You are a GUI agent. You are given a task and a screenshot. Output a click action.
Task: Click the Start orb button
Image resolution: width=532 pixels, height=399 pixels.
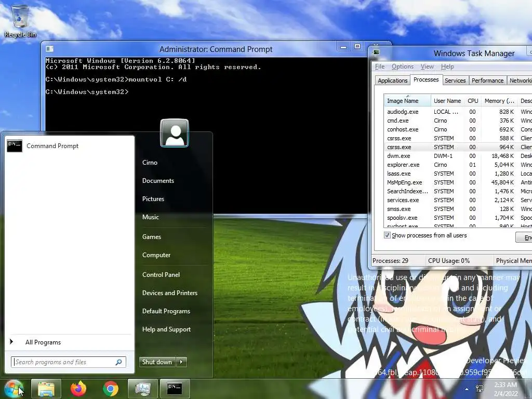click(x=14, y=389)
